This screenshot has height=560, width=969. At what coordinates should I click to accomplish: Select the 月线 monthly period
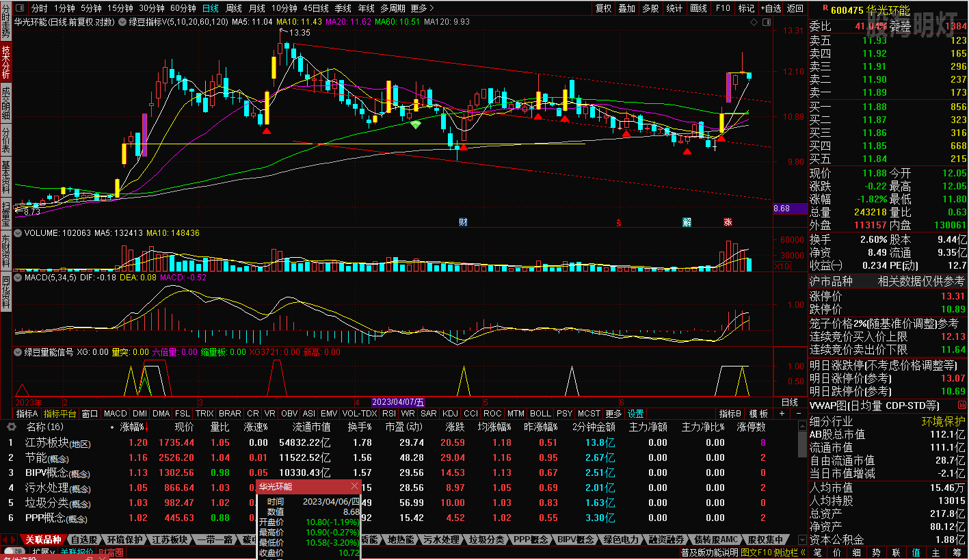[257, 9]
